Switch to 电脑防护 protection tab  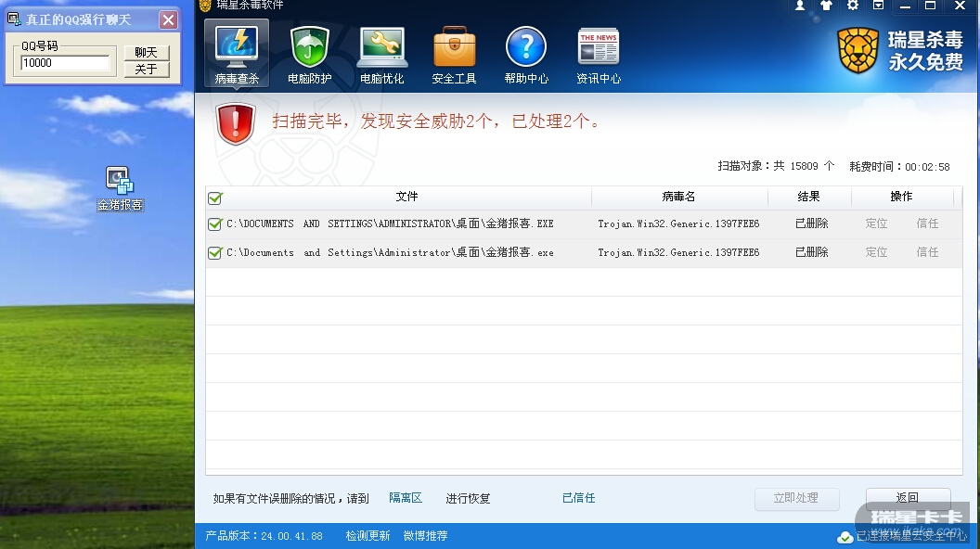point(309,55)
